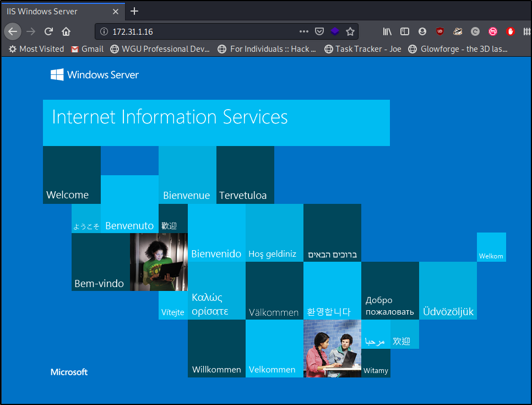The height and width of the screenshot is (405, 532).
Task: Click the grey circular C extension icon
Action: (x=475, y=31)
